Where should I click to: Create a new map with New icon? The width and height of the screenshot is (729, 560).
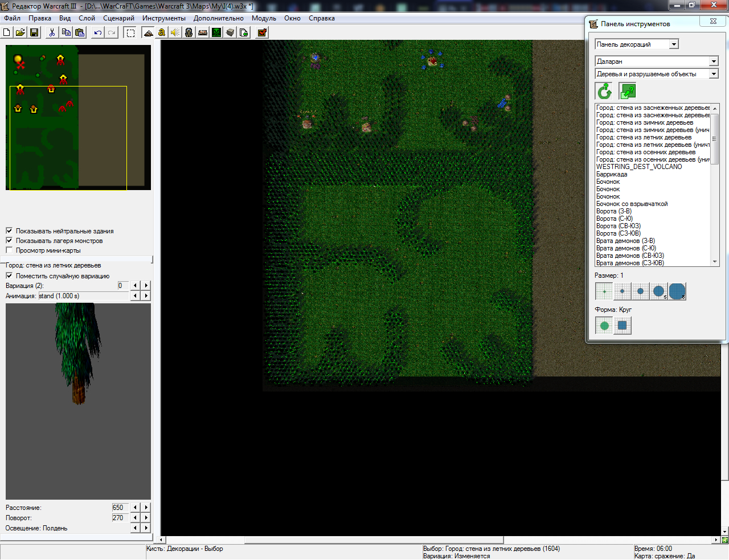point(7,32)
